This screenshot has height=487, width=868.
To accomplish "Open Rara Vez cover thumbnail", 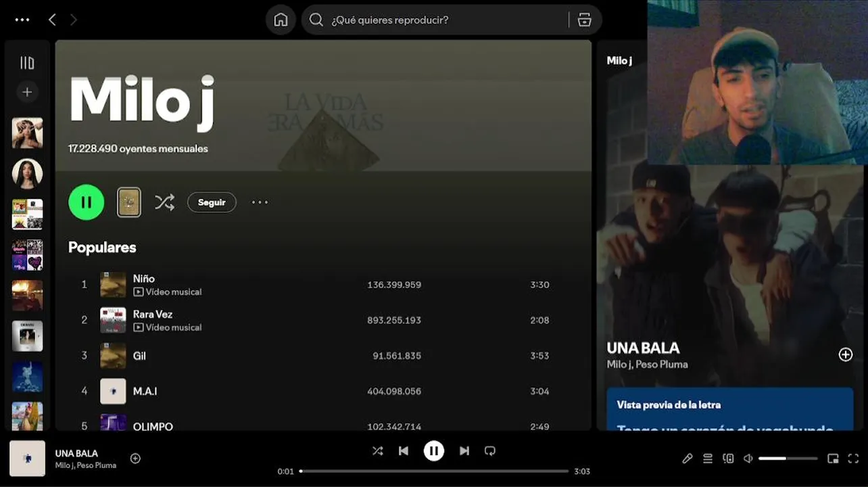I will click(x=113, y=320).
